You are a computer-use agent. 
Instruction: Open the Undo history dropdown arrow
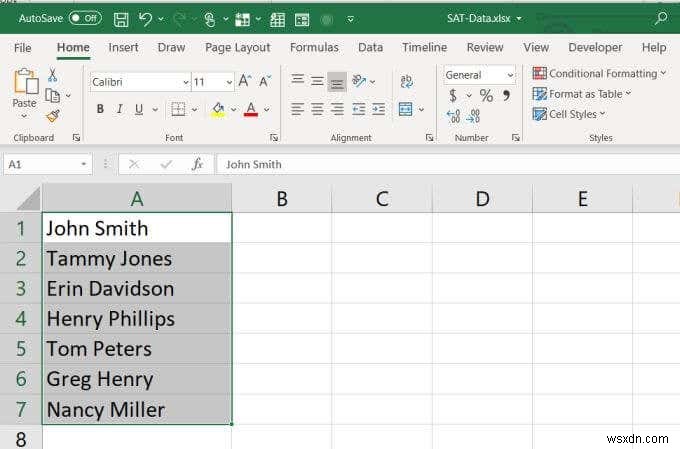[161, 19]
